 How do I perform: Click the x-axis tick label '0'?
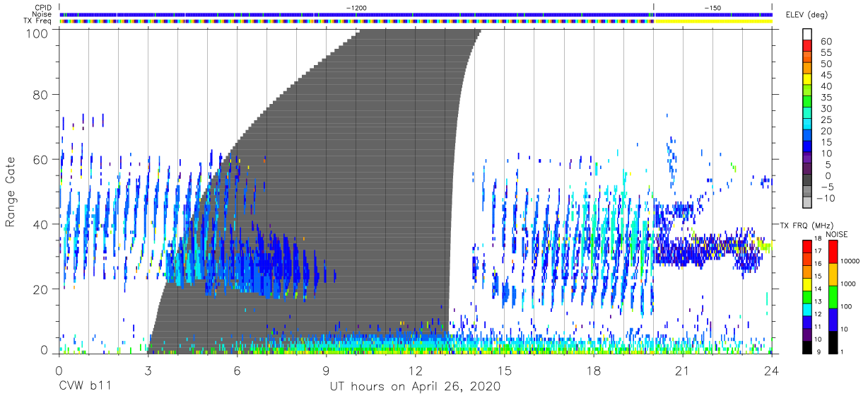59,371
